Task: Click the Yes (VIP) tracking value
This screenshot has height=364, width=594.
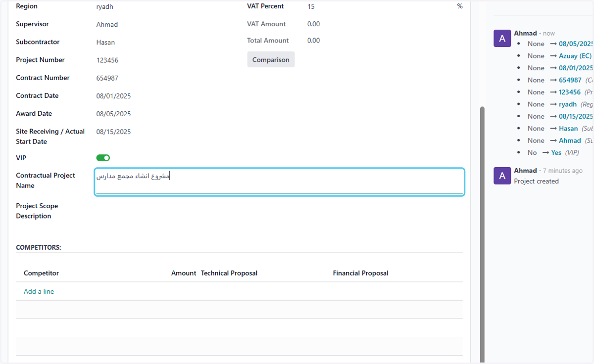Action: [x=556, y=153]
